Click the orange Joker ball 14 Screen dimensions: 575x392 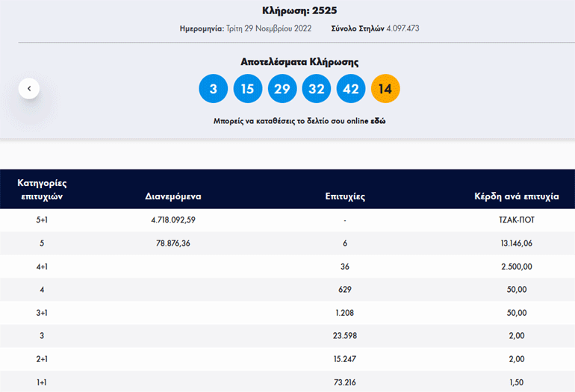pyautogui.click(x=385, y=89)
